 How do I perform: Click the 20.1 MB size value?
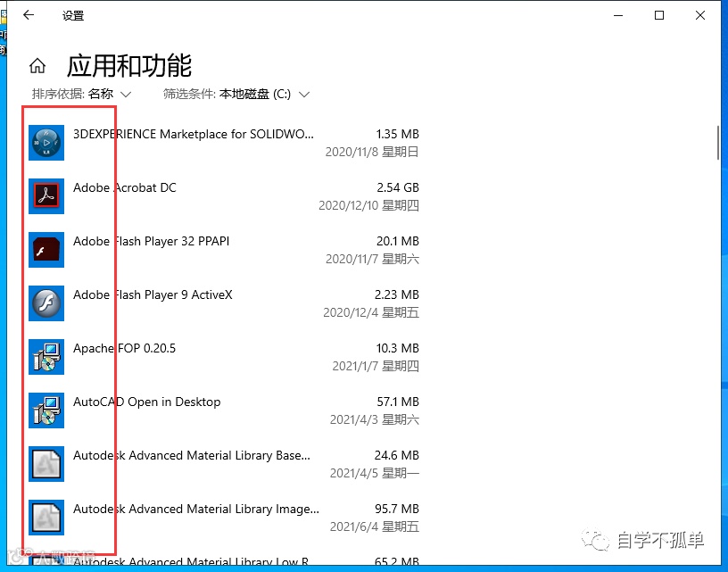(x=398, y=242)
